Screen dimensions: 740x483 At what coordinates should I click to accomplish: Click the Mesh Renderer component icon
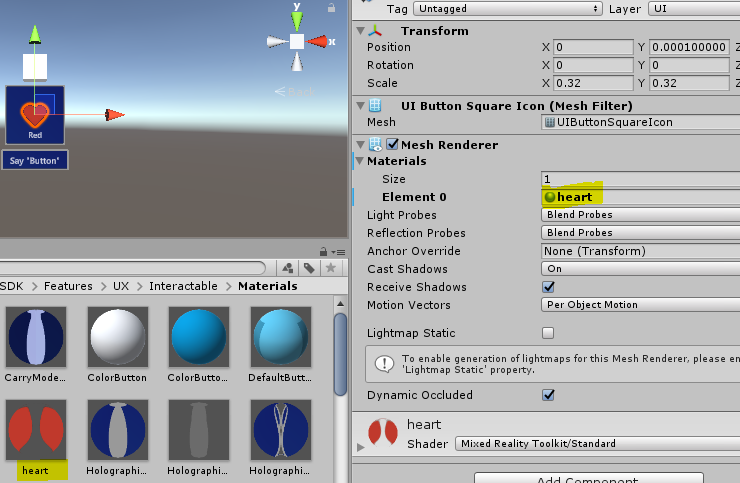pyautogui.click(x=375, y=145)
